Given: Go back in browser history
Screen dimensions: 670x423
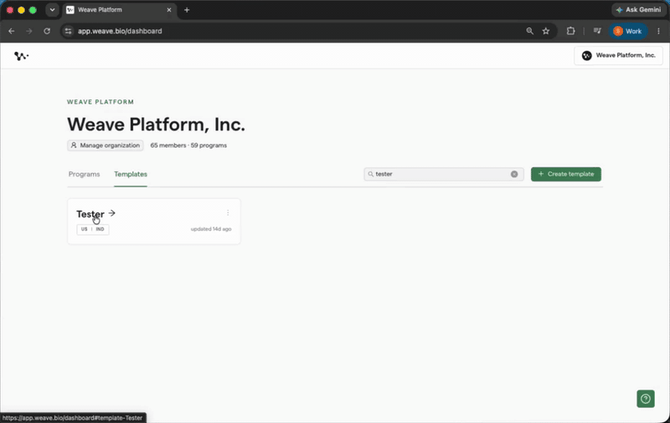Looking at the screenshot, I should (12, 31).
